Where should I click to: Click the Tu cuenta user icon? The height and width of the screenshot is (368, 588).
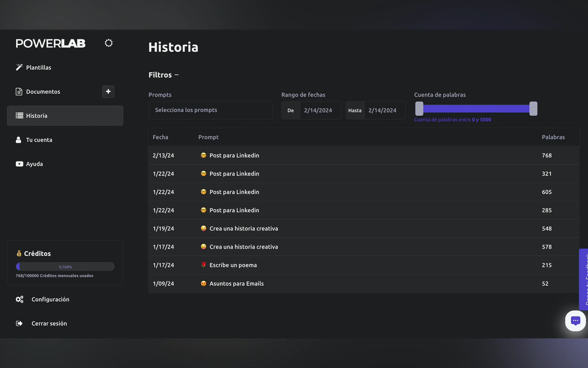point(19,140)
